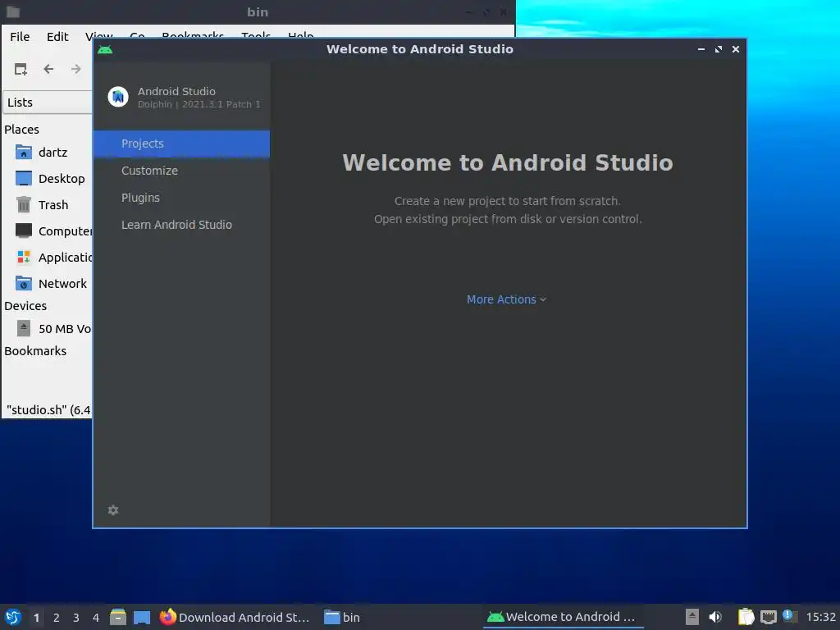Click the Bookmarks header in the side pane
Viewport: 840px width, 630px height.
(x=35, y=351)
